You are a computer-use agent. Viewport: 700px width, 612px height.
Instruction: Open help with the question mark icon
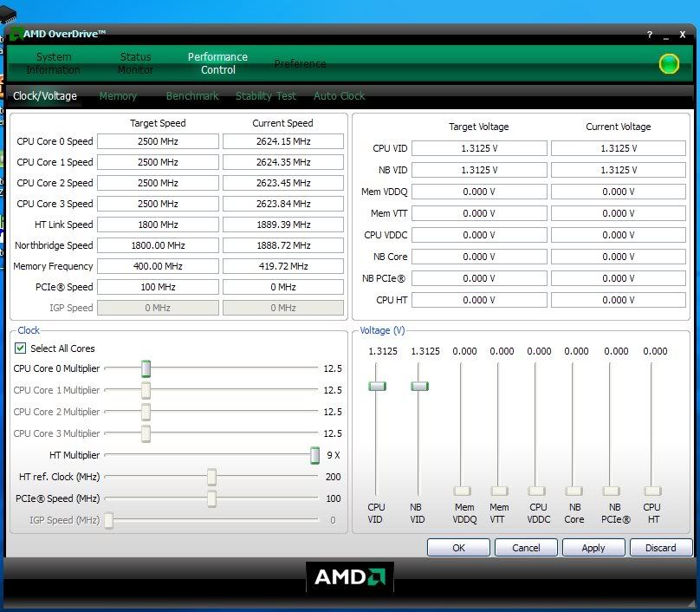(x=650, y=35)
